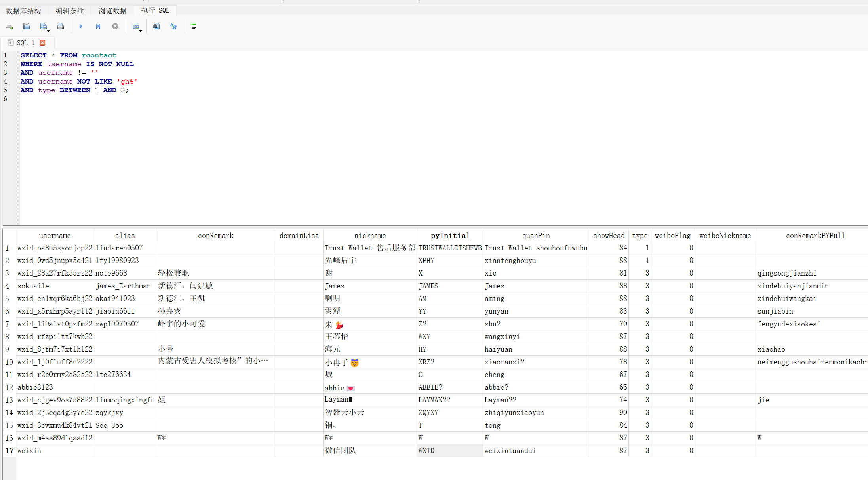Close the SQL 1 tab
This screenshot has width=868, height=480.
pyautogui.click(x=42, y=43)
